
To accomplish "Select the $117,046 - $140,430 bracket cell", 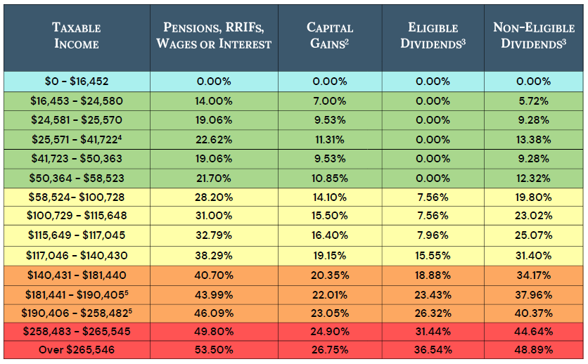I will click(x=77, y=255).
